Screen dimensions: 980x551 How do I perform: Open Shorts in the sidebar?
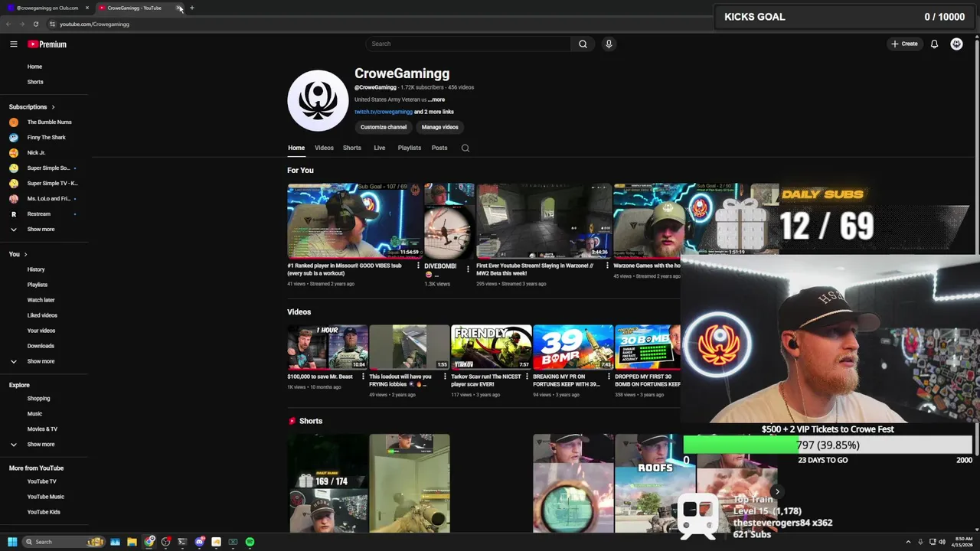pyautogui.click(x=35, y=82)
